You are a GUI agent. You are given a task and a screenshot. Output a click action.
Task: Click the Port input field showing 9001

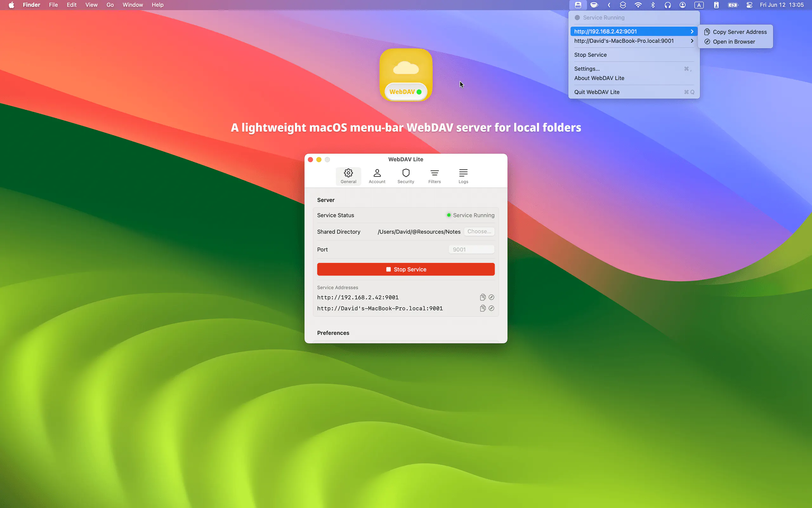pyautogui.click(x=471, y=249)
